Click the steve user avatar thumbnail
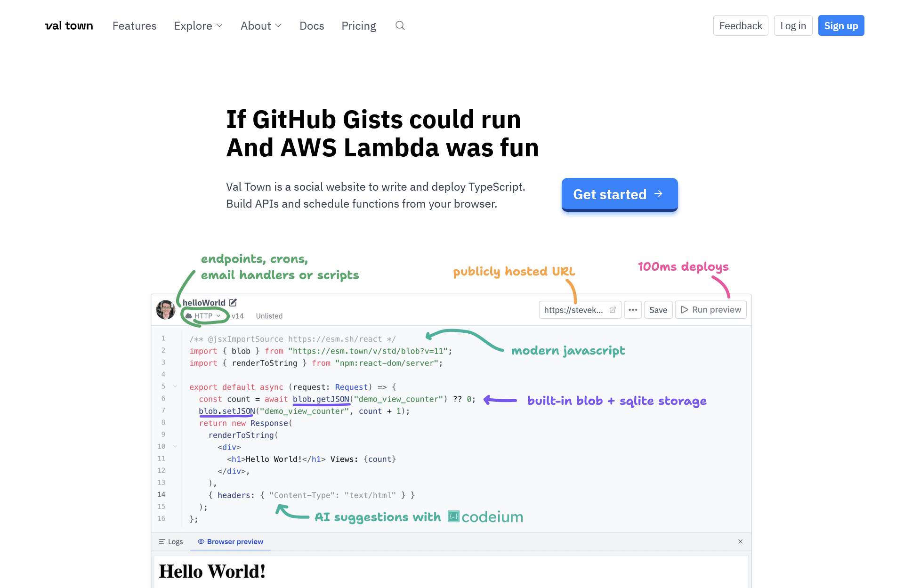Viewport: 904px width, 588px height. coord(166,310)
